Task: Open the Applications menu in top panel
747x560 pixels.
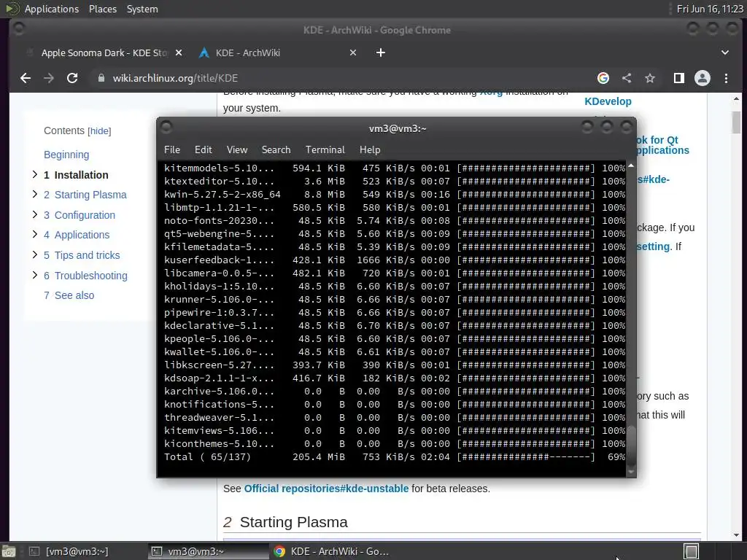Action: pos(52,9)
